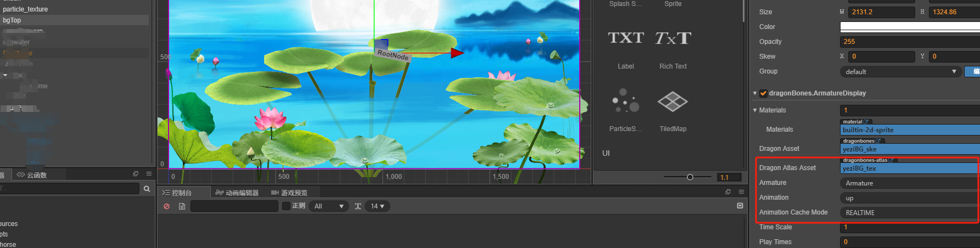
Task: Click the collapse logs icon at the console's right edge
Action: pos(740,206)
